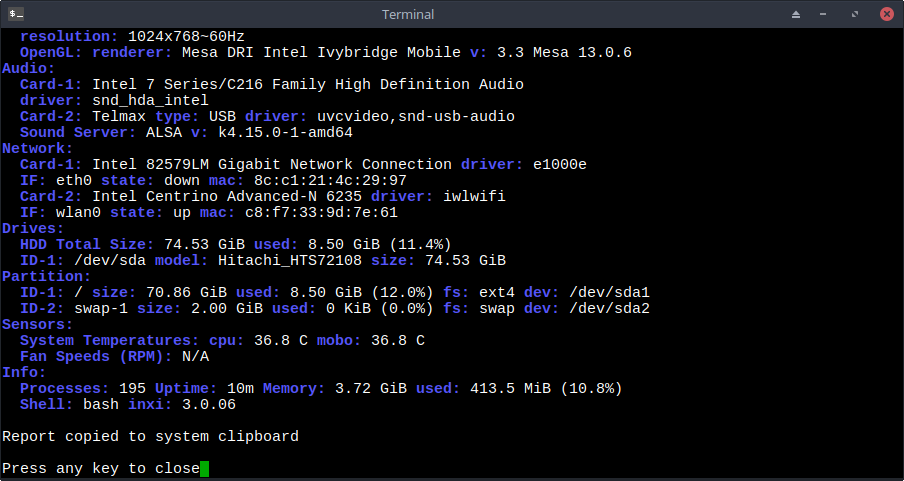Image resolution: width=904 pixels, height=481 pixels.
Task: Click the 'Hitachi_HTS72108' drive model text
Action: 290,260
